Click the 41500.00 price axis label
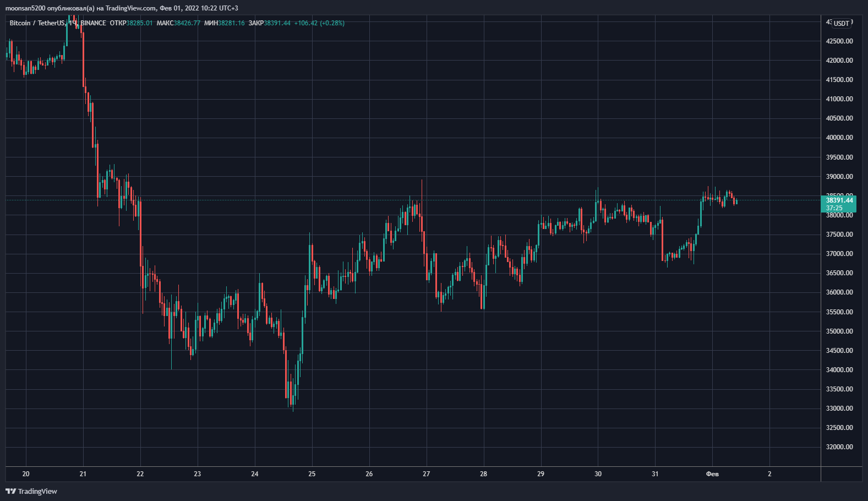 pos(839,80)
